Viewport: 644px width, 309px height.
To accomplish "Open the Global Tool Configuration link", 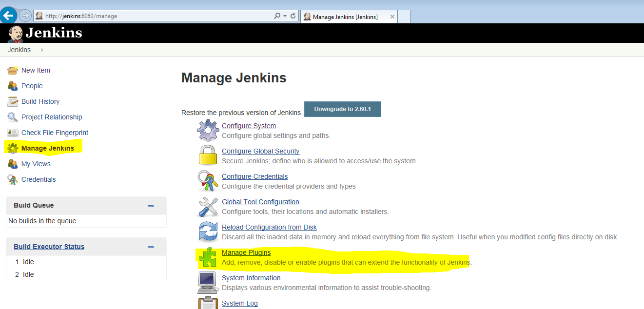I will click(x=260, y=202).
